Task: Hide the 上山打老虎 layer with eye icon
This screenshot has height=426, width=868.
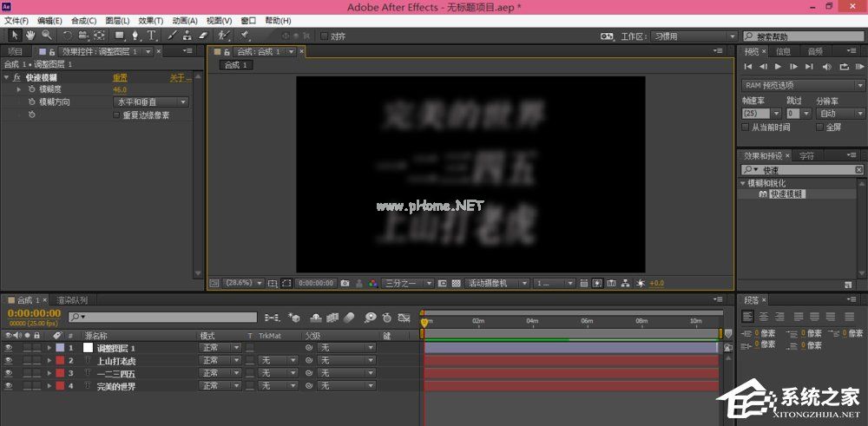Action: (9, 360)
